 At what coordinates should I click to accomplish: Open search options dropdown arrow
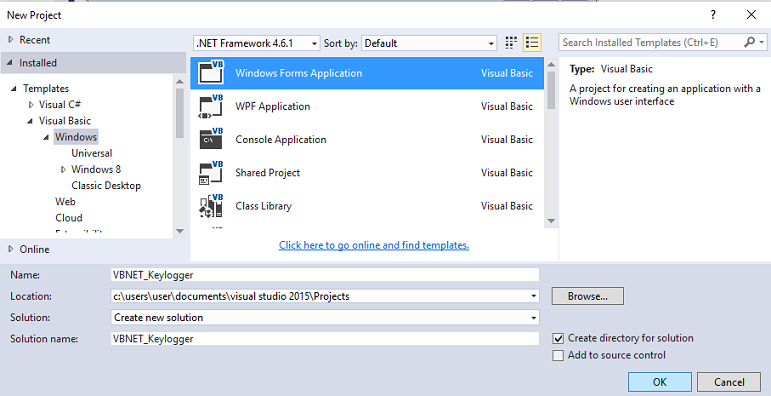pyautogui.click(x=762, y=43)
